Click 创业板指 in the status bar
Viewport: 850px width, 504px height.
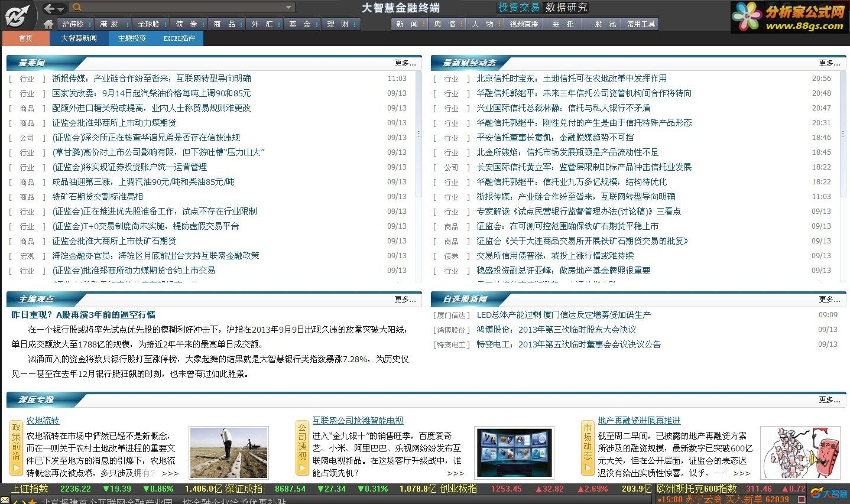click(458, 489)
